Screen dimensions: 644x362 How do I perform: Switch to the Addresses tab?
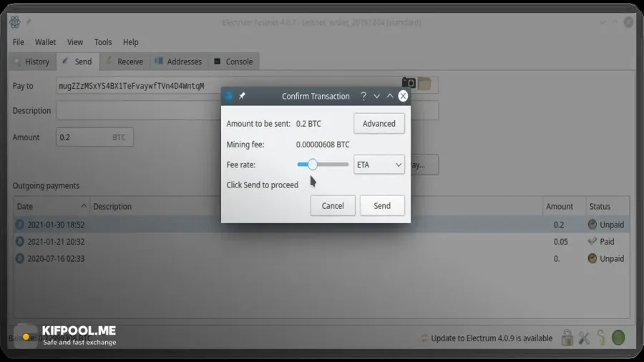178,62
